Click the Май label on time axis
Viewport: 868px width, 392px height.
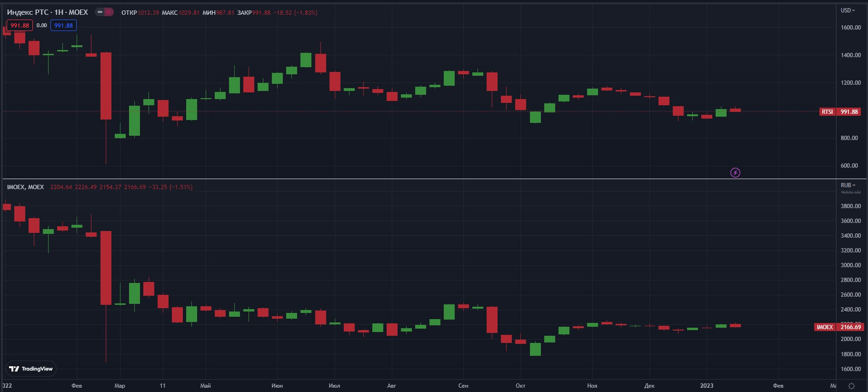point(205,385)
